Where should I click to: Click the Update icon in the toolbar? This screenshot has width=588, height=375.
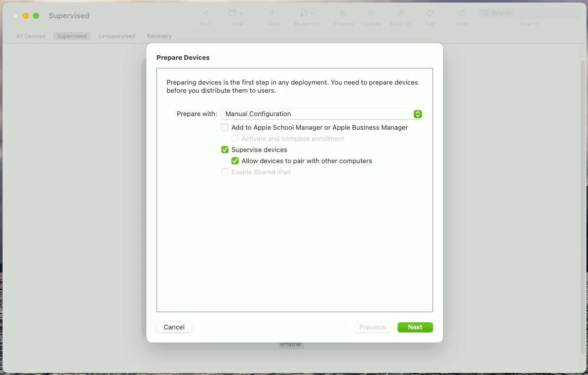pos(372,13)
